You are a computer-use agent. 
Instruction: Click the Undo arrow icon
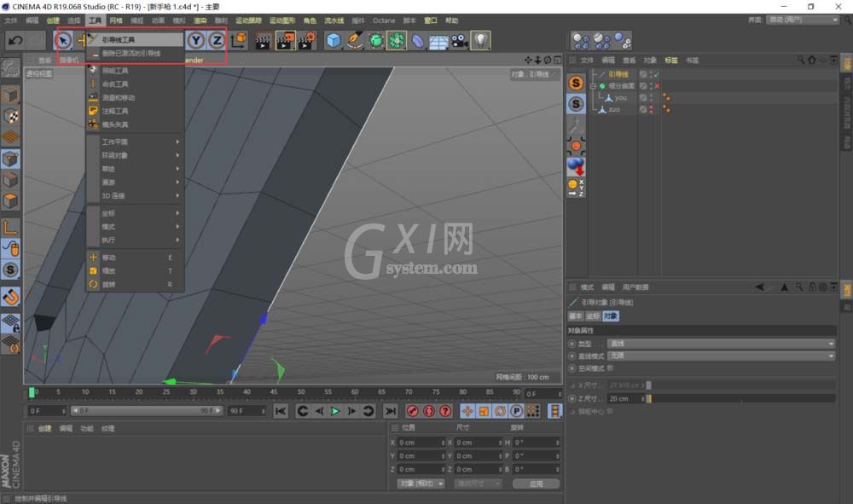[x=15, y=40]
